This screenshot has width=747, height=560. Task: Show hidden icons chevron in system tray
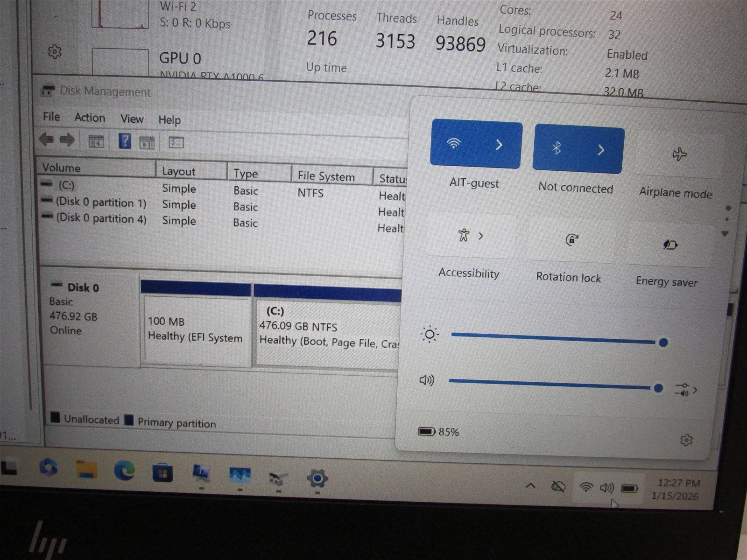tap(530, 486)
